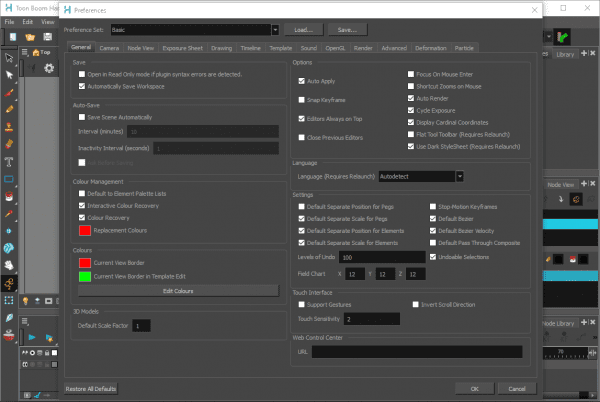
Task: Enable Focus On Mouse Enter
Action: (411, 74)
